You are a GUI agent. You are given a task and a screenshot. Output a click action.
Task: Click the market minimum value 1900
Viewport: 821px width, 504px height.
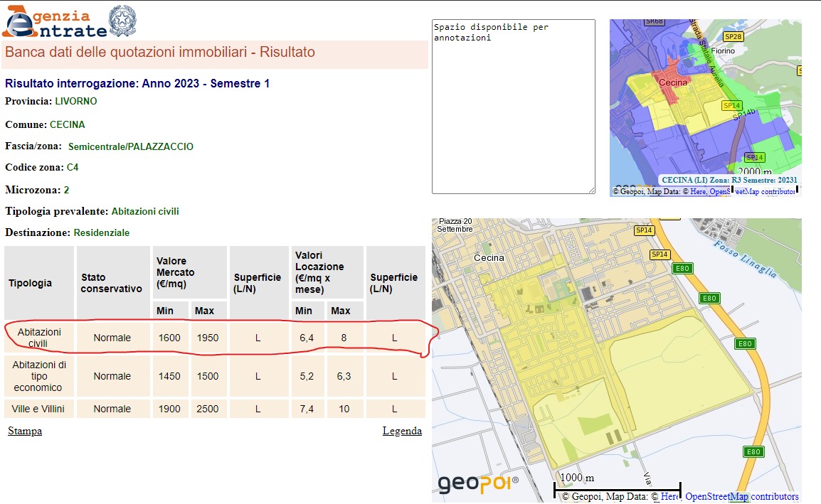tap(169, 409)
